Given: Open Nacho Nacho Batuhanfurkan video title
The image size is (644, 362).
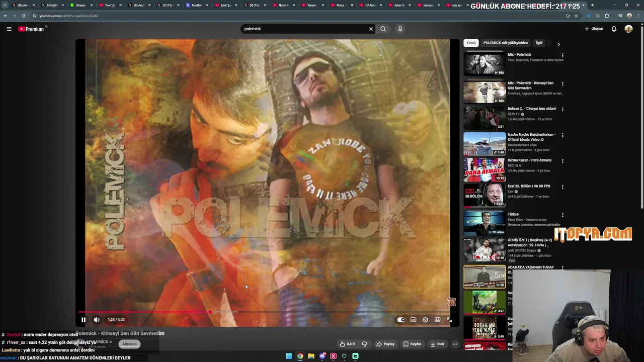Looking at the screenshot, I should pos(531,137).
